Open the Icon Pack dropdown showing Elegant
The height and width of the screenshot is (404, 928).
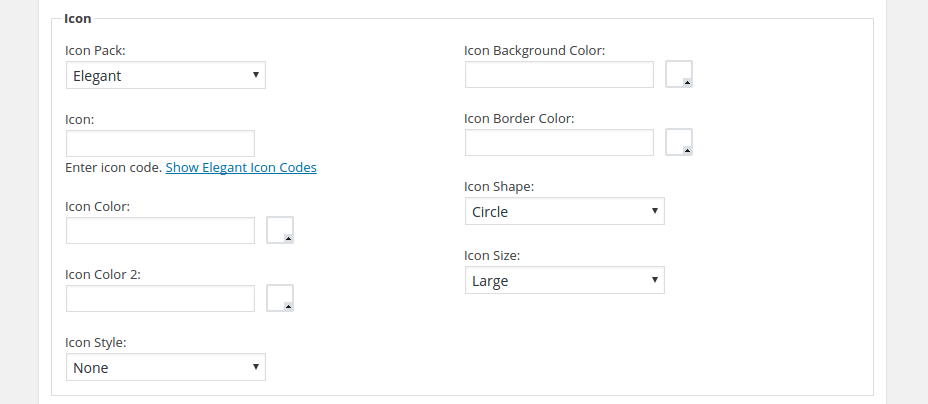[166, 75]
